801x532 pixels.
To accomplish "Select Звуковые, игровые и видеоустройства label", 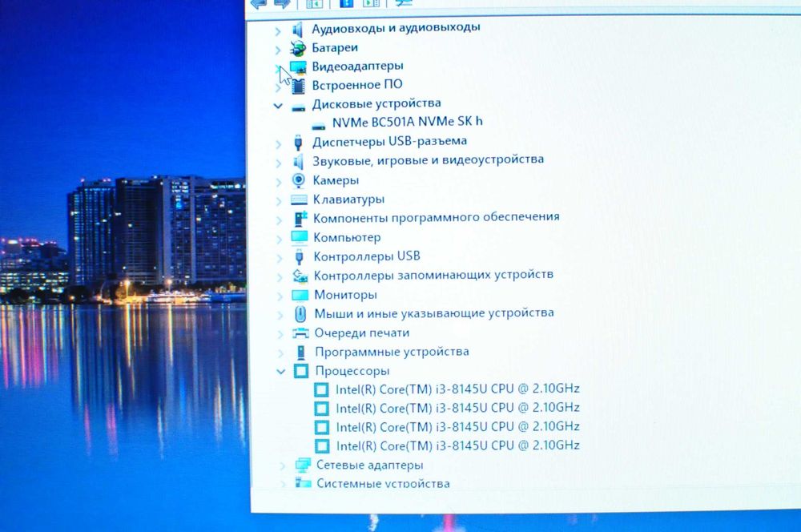I will click(x=428, y=160).
